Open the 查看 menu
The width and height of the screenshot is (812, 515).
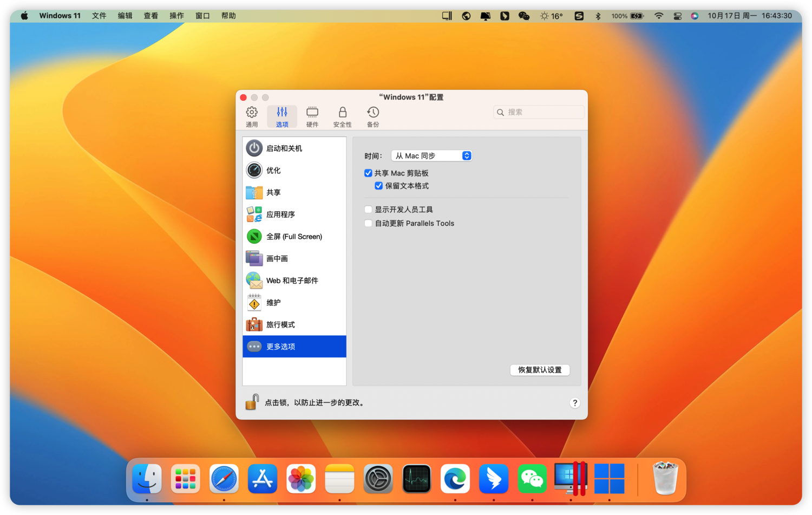pos(150,16)
